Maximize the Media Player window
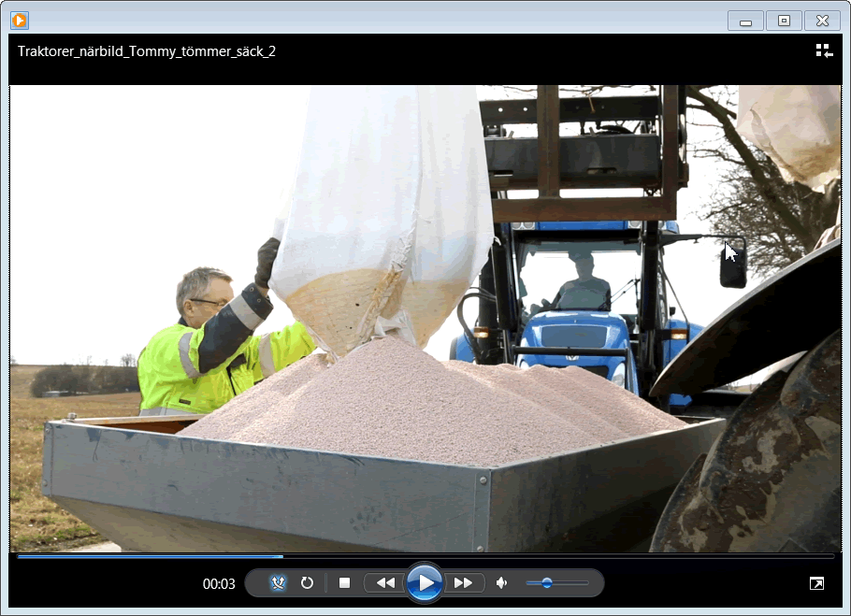This screenshot has width=851, height=616. [x=784, y=21]
